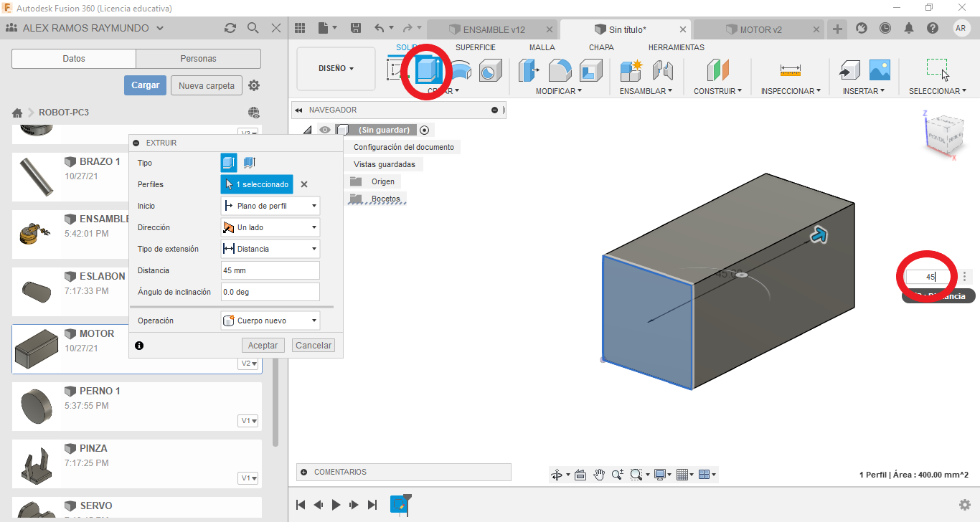
Task: Click the Cargar button
Action: [x=145, y=85]
